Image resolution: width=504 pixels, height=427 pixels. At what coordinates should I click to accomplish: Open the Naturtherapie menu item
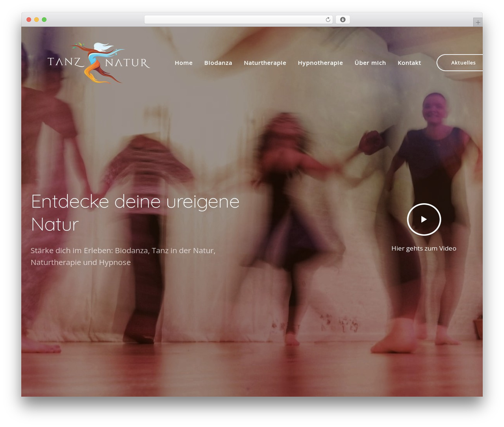click(265, 63)
